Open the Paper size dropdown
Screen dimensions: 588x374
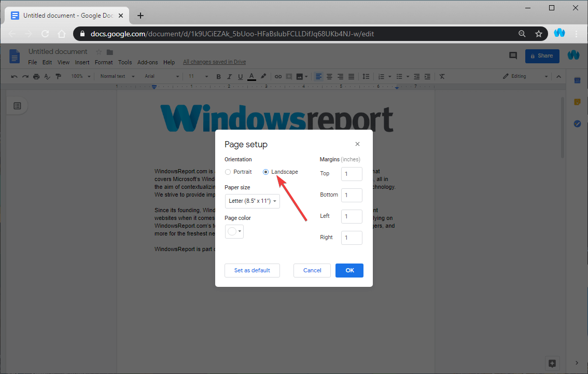pyautogui.click(x=252, y=201)
